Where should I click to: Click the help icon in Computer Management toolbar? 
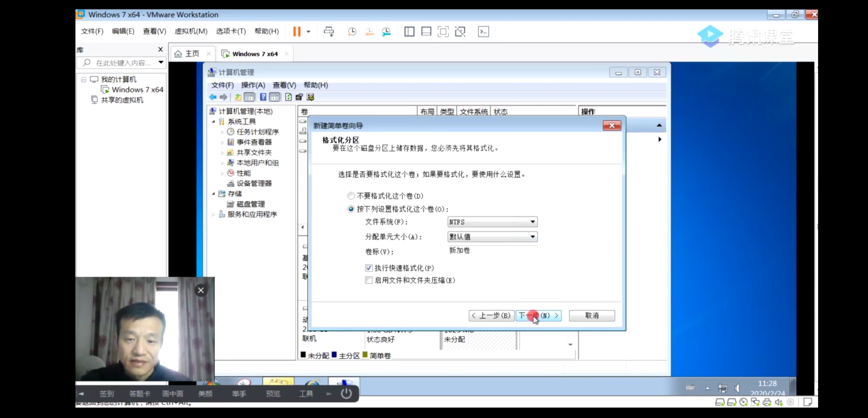[263, 97]
